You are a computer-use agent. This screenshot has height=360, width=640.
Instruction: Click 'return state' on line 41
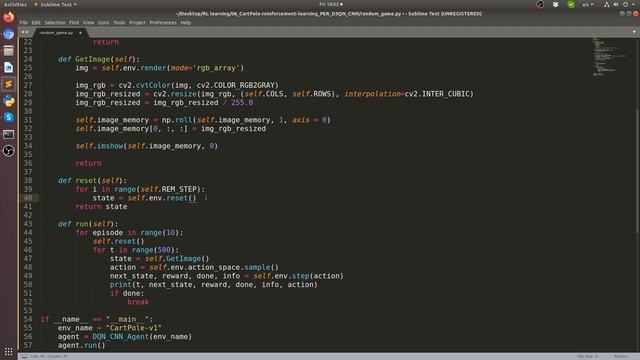101,207
